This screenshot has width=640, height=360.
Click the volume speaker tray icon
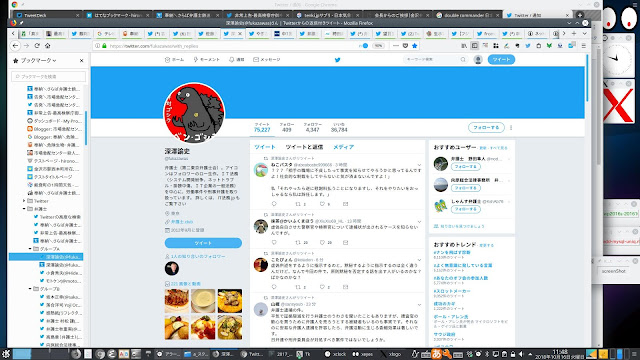[521, 354]
